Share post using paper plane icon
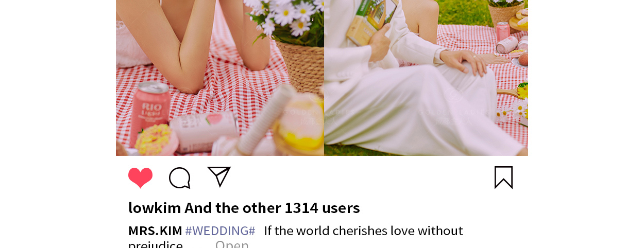The height and width of the screenshot is (248, 644). (219, 176)
